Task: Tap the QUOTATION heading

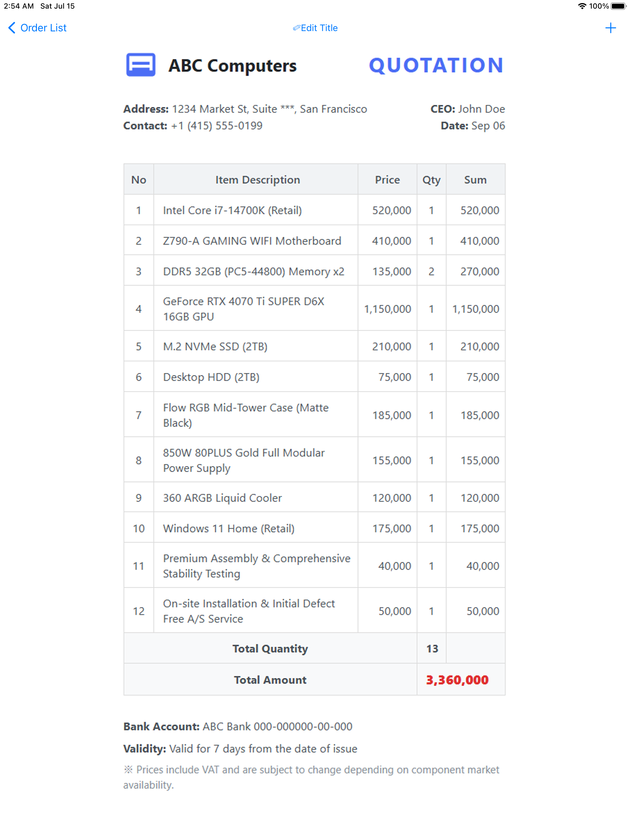Action: (437, 65)
